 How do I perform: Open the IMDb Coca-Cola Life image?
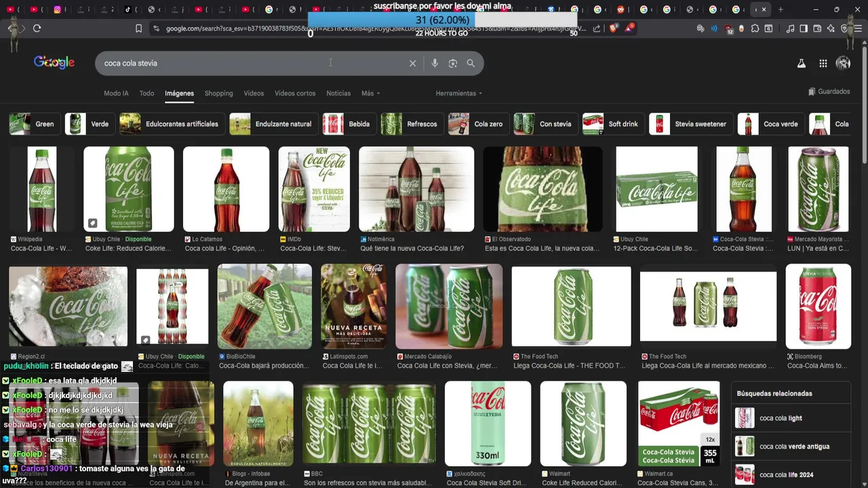314,189
